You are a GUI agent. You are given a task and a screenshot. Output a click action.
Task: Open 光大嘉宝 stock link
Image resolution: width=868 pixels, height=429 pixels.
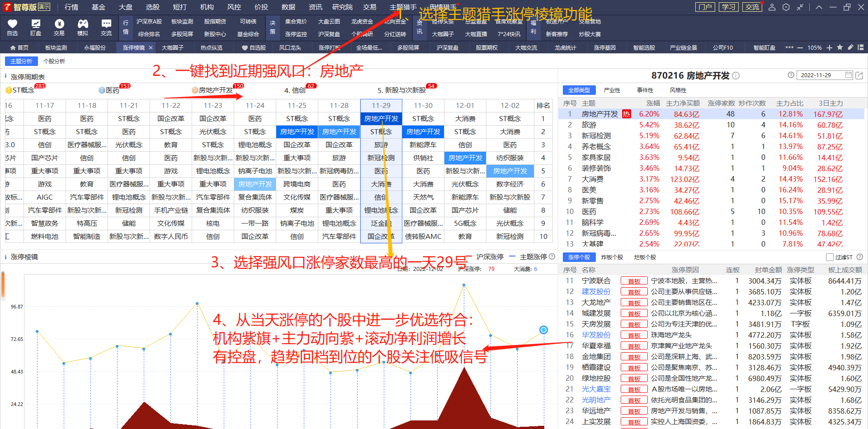(596, 389)
